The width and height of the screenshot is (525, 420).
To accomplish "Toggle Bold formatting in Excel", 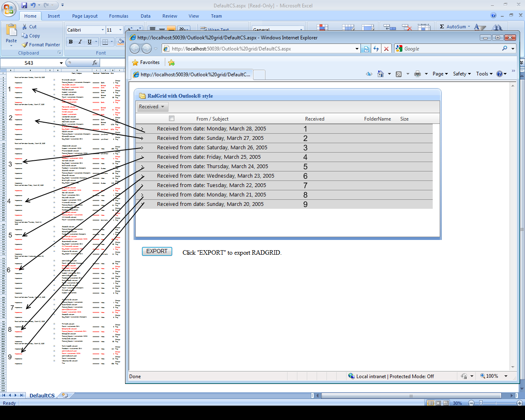I will (x=71, y=42).
